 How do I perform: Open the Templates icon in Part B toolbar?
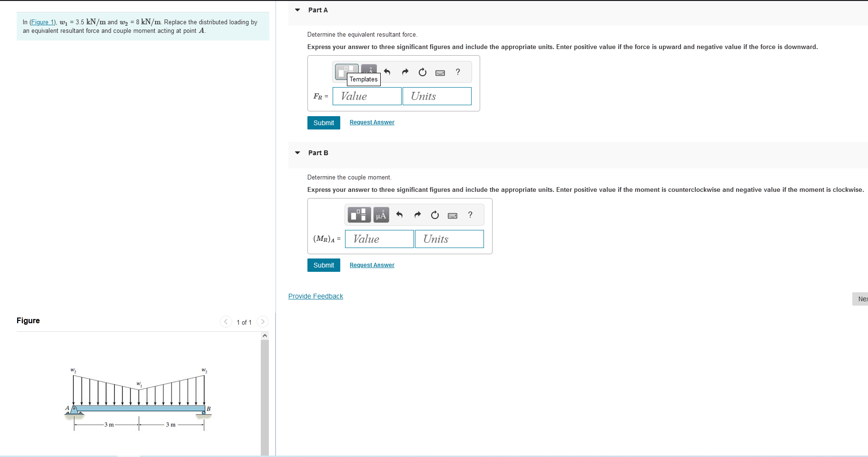click(x=358, y=215)
